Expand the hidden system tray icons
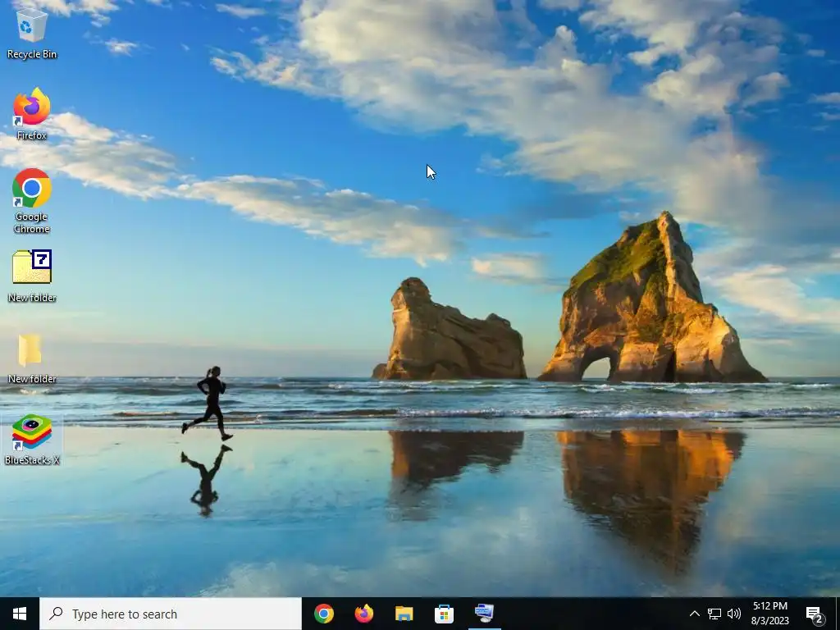Screen dimensions: 840x630 (694, 614)
